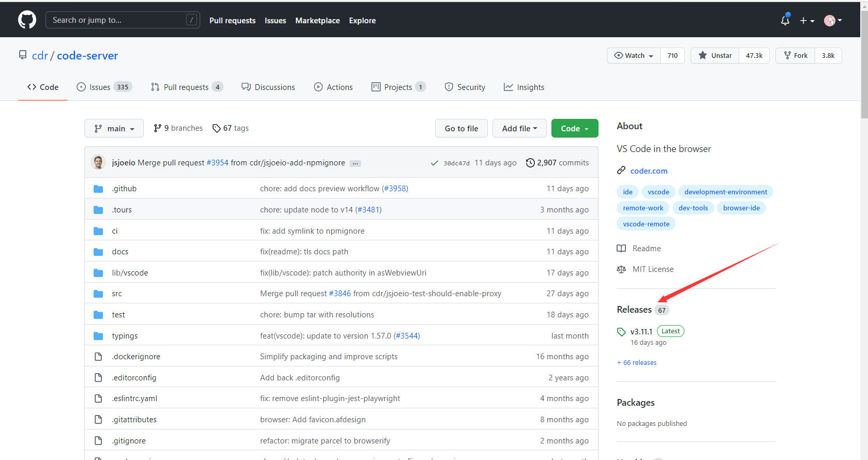Viewport: 868px width, 460px height.
Task: Click the Search or jump to field
Action: 123,20
